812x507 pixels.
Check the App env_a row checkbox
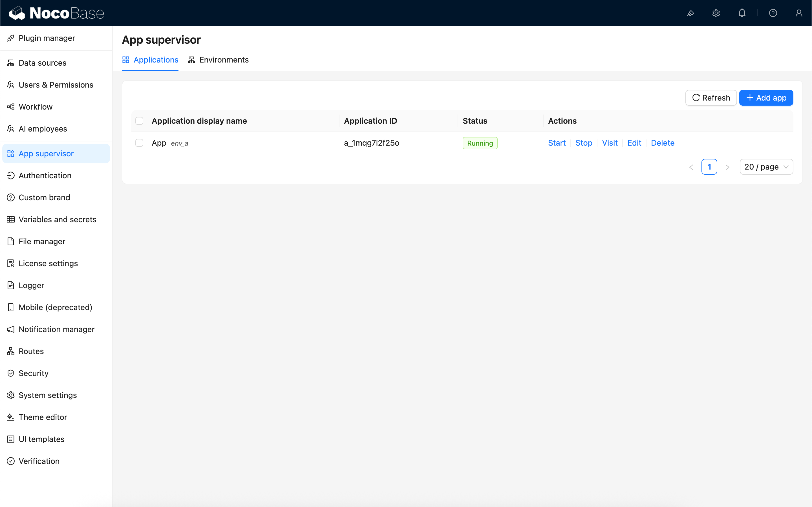click(x=139, y=143)
